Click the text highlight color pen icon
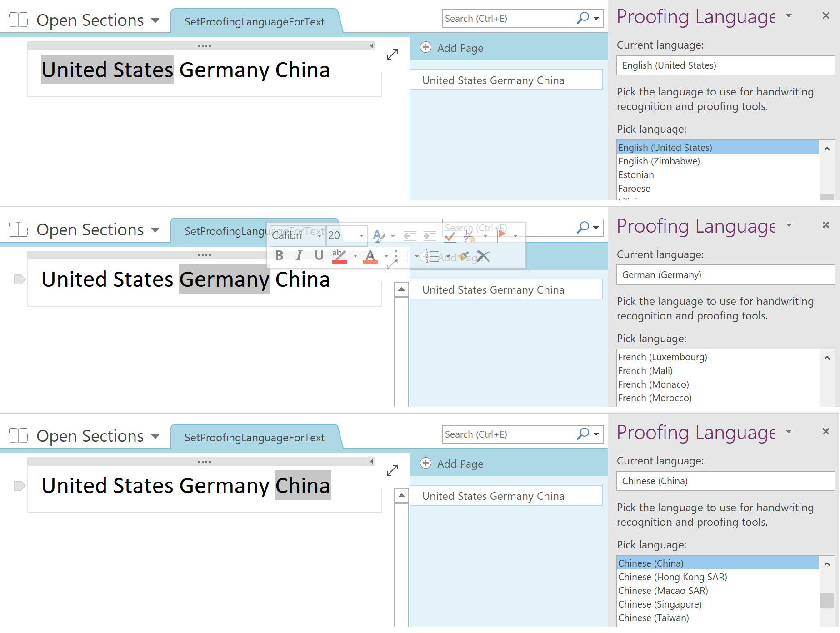Screen dimensions: 840x633 pos(339,256)
